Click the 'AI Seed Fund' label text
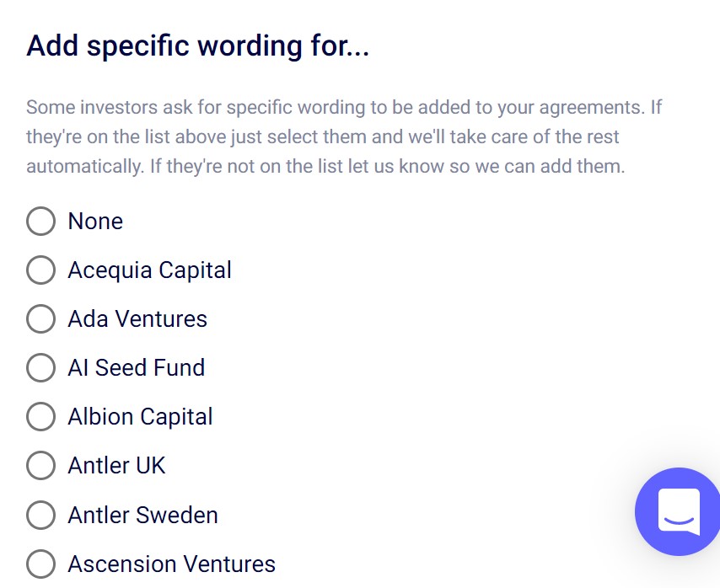Screen dimensions: 720x588 (136, 367)
